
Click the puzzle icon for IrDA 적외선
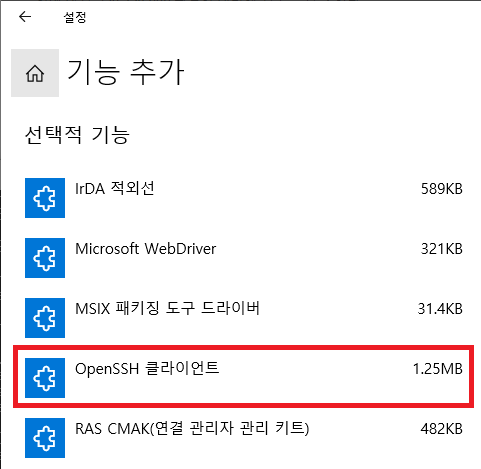45,198
